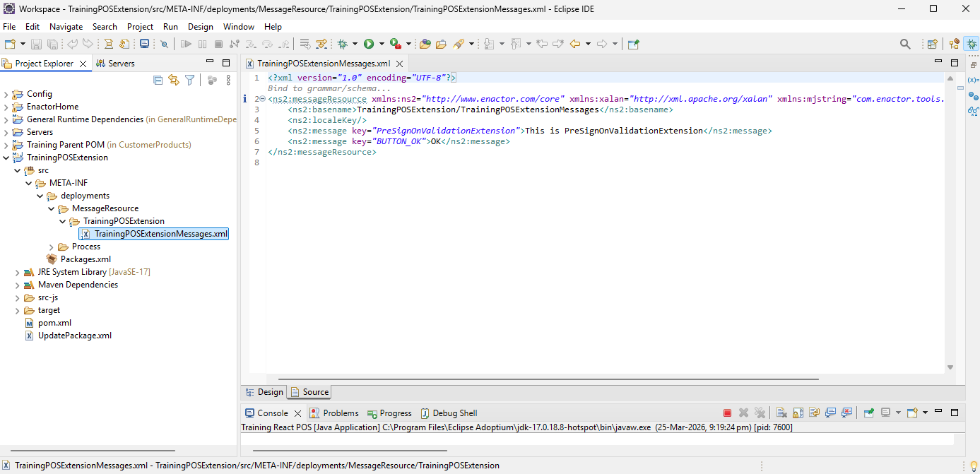Activate Scroll Lock in the Console

(x=797, y=413)
